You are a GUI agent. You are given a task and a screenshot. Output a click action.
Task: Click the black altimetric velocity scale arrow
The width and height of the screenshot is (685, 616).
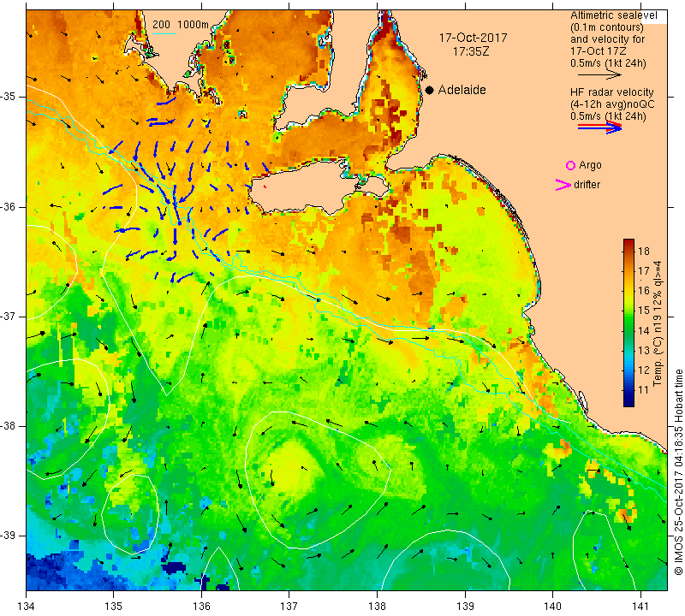click(599, 75)
